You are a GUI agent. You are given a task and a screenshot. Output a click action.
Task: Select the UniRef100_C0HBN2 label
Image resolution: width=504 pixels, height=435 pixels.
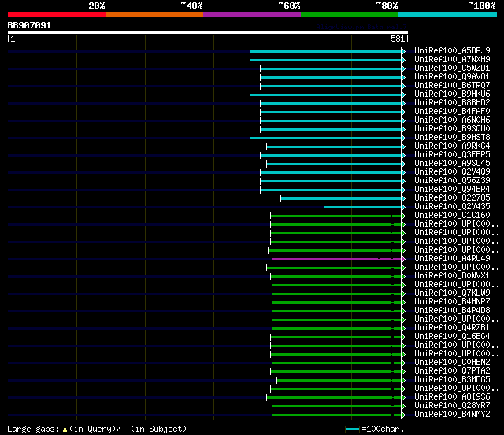click(x=452, y=363)
